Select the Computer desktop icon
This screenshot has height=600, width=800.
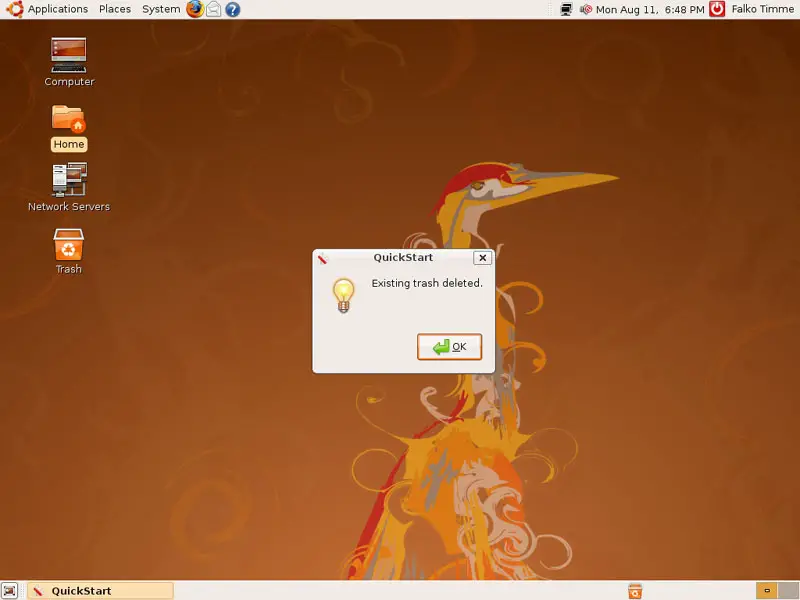pos(69,62)
